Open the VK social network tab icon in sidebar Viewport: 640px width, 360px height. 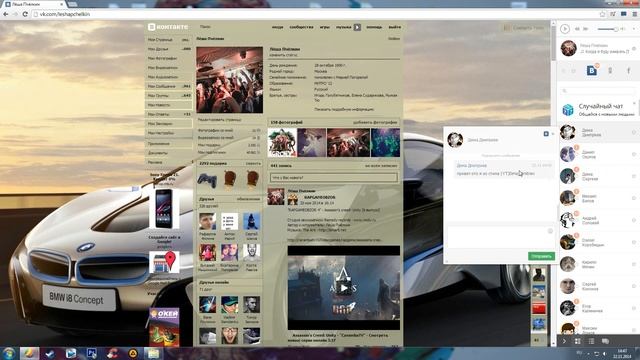click(x=592, y=71)
